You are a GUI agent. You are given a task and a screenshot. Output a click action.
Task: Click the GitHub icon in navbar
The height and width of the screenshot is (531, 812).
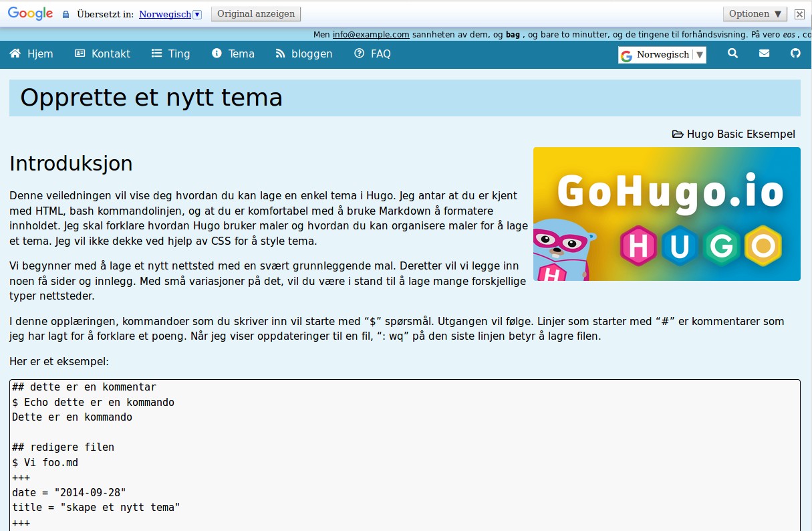point(795,54)
